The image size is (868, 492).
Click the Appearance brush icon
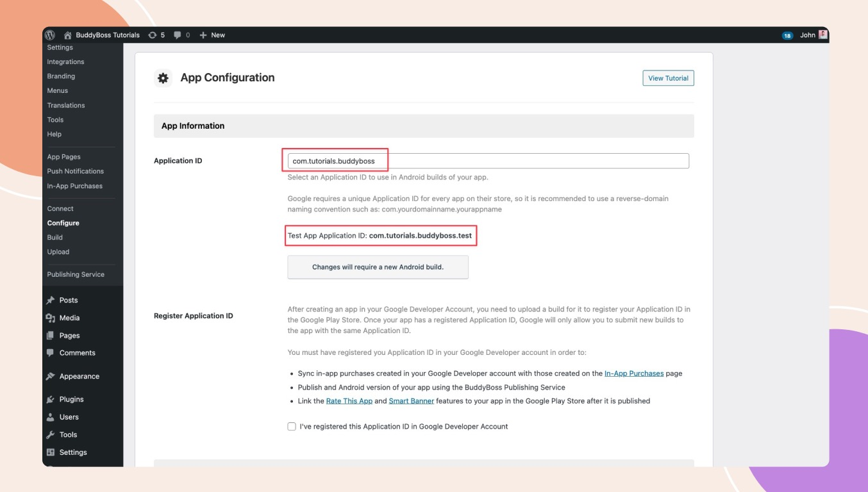pyautogui.click(x=51, y=377)
